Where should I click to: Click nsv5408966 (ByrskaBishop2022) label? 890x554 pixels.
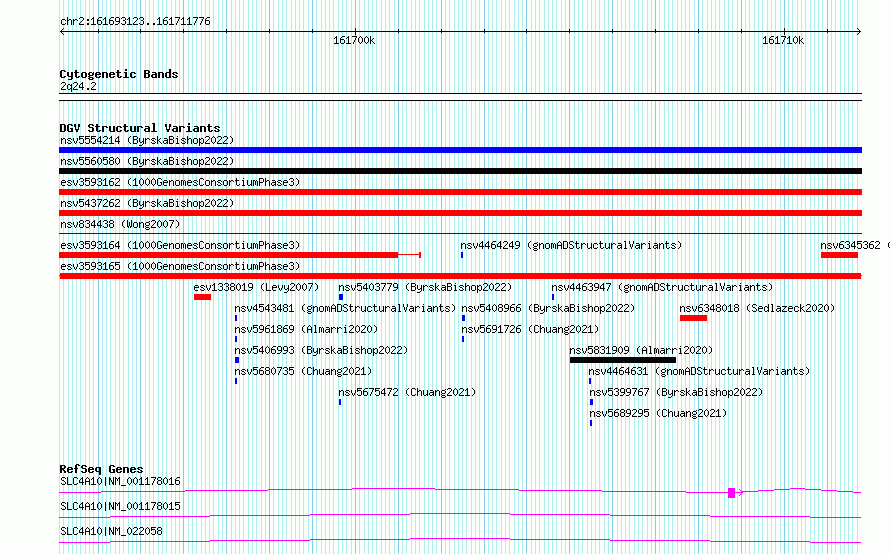[x=548, y=308]
